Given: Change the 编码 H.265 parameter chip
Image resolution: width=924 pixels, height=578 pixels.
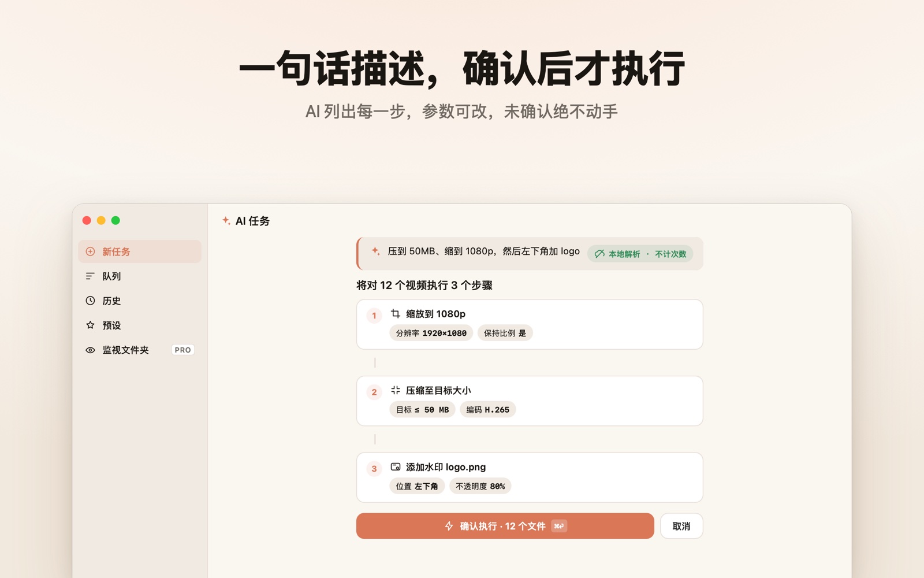Looking at the screenshot, I should coord(488,410).
